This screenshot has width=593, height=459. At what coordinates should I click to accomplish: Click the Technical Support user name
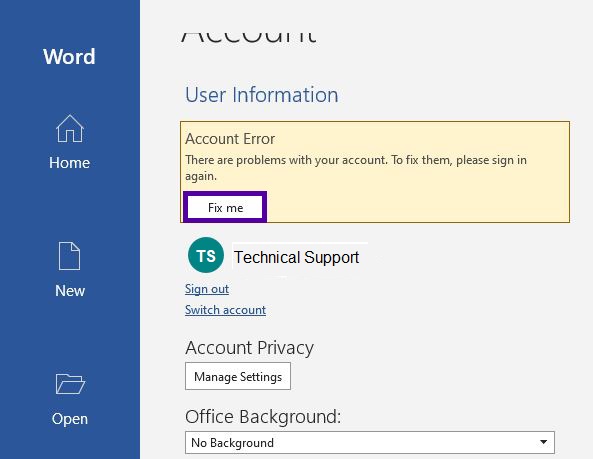(x=296, y=257)
